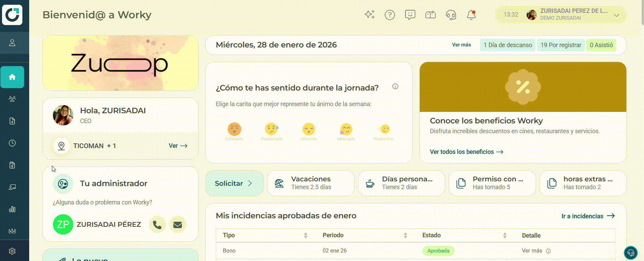Open the bar chart reports sidebar icon

[x=12, y=209]
